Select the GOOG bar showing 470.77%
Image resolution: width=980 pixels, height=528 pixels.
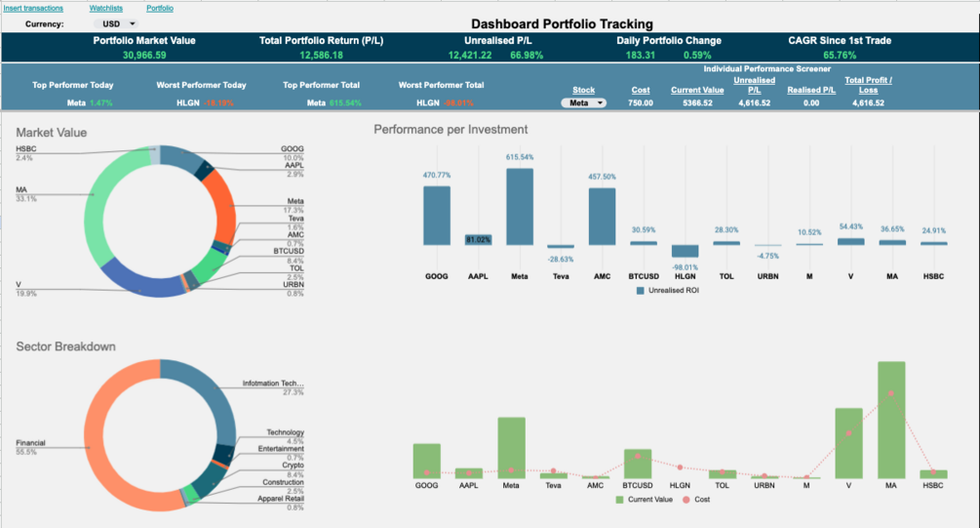[436, 216]
